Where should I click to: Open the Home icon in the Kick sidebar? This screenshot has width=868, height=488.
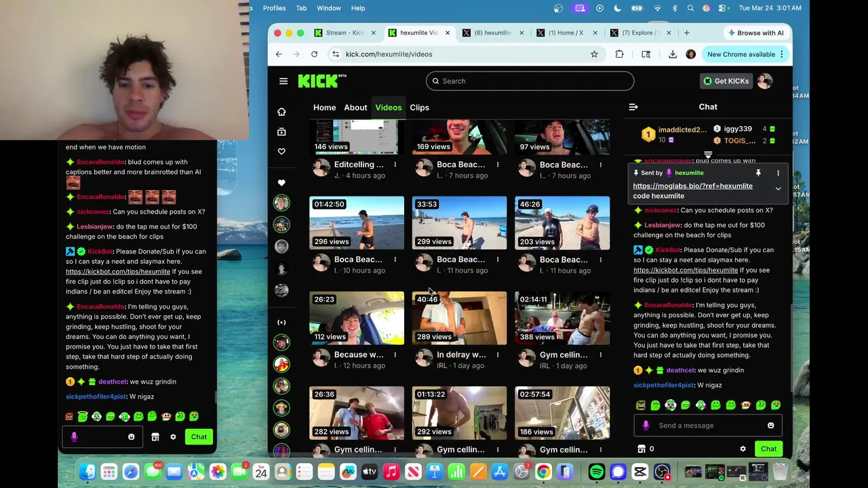[x=281, y=112]
